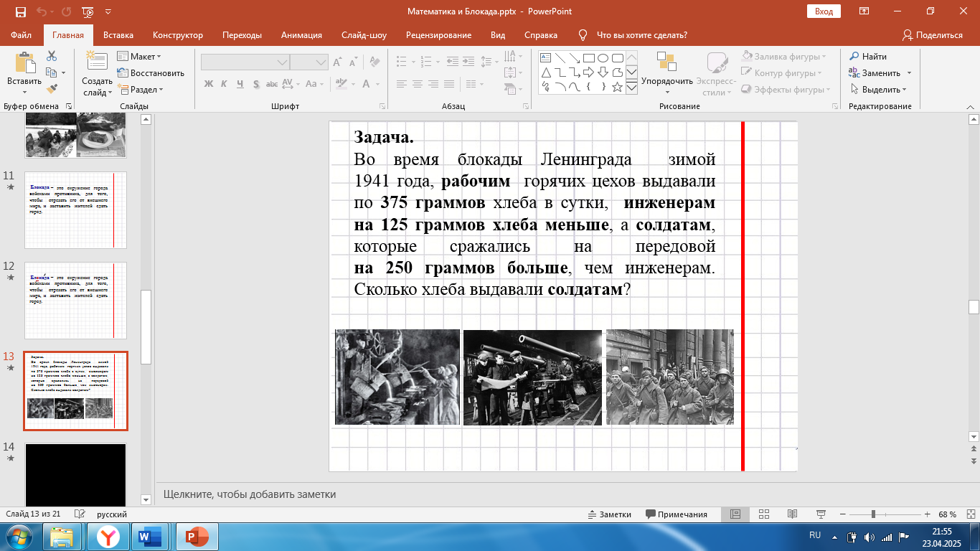Click the spell check icon in status bar

pyautogui.click(x=80, y=514)
